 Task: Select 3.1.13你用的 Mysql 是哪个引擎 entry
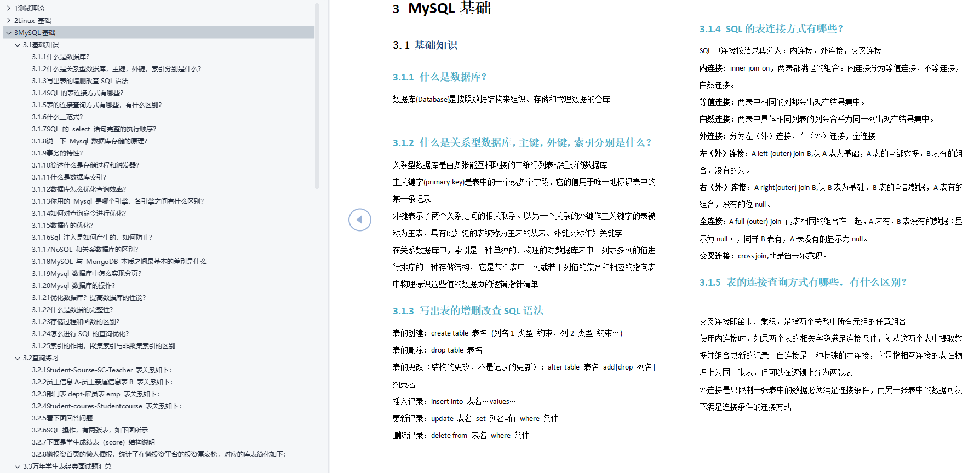click(x=118, y=201)
